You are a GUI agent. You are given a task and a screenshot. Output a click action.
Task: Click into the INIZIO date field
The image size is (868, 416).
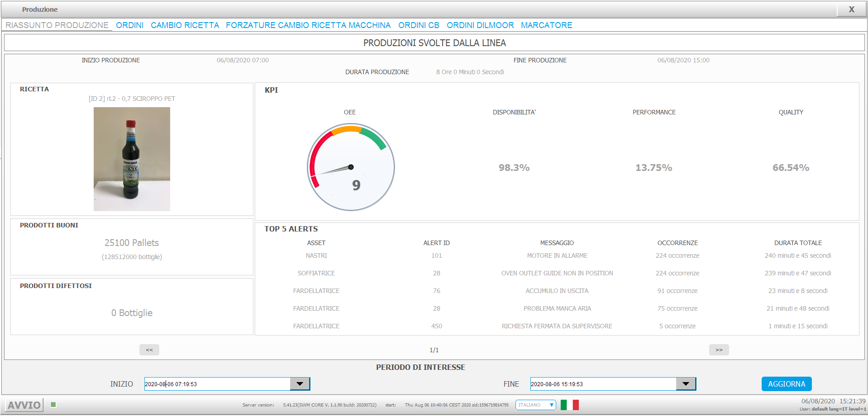(217, 384)
